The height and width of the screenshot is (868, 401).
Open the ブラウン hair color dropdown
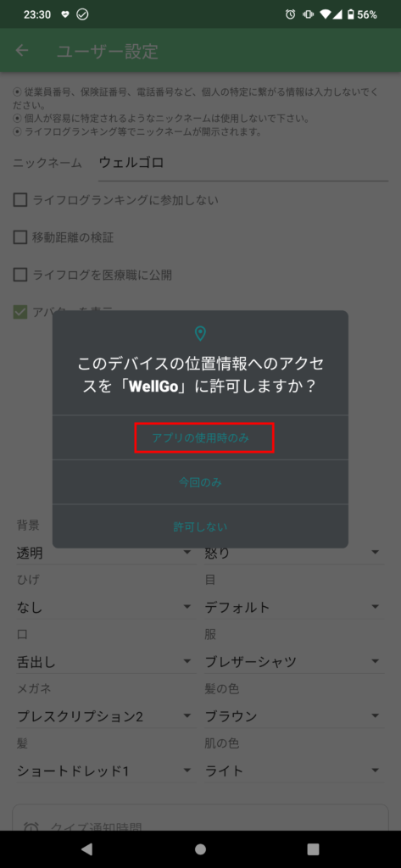pyautogui.click(x=293, y=715)
